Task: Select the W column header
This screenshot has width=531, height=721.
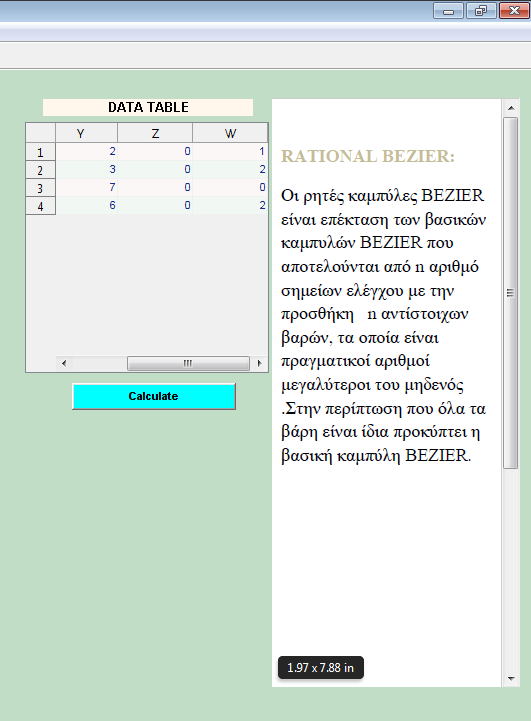Action: pos(230,133)
